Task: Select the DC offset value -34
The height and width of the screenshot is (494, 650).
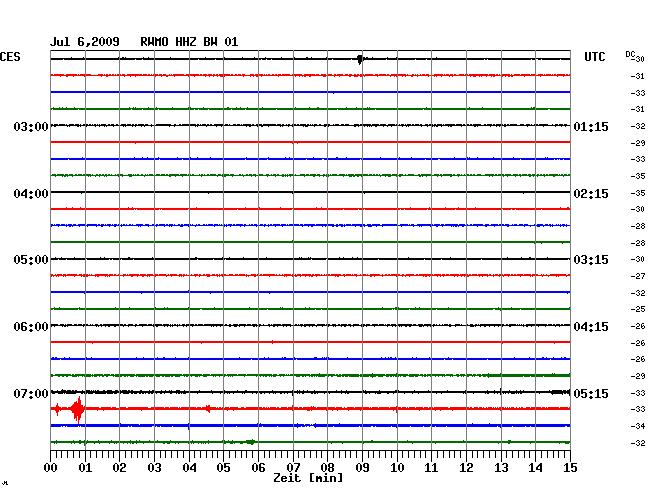Action: click(638, 426)
